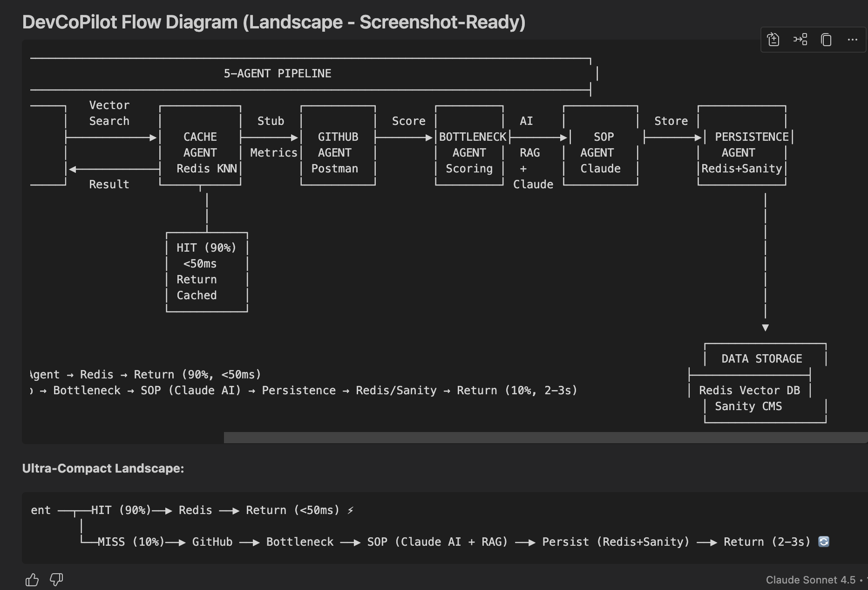Click the 'Score' arrow label
The image size is (868, 590).
tap(409, 121)
